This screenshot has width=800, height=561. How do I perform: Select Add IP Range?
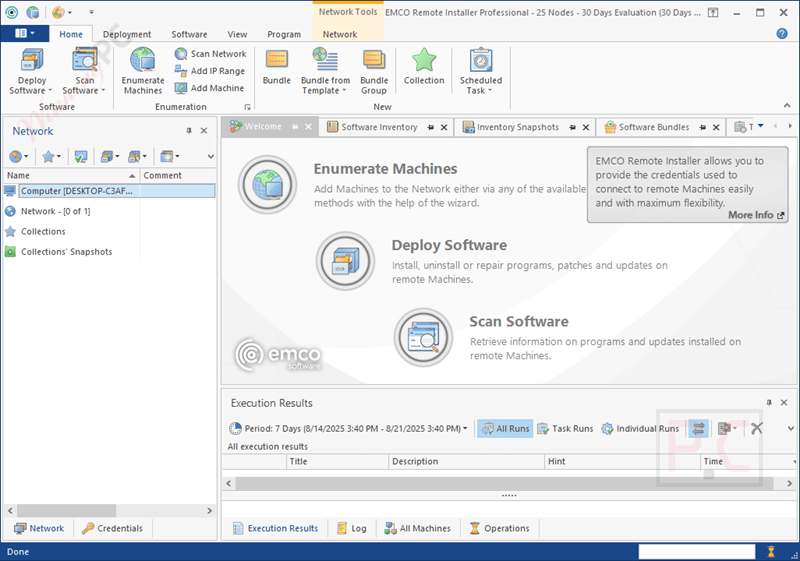click(210, 71)
